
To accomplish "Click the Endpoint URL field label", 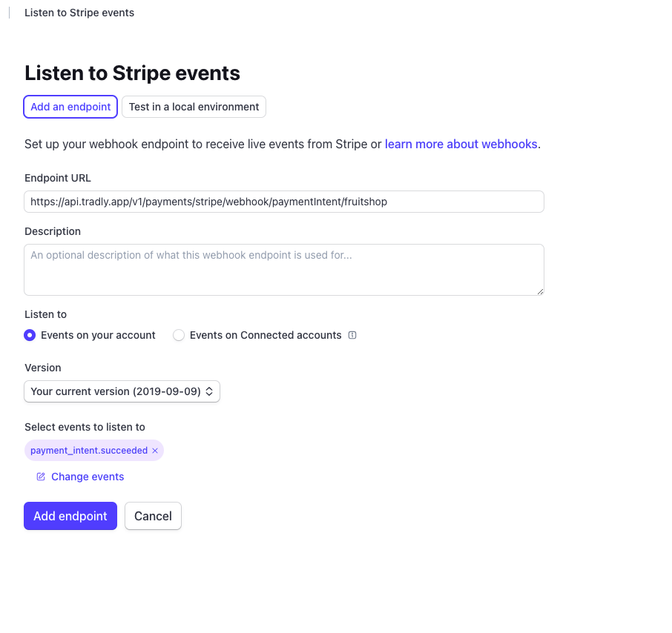I will click(x=58, y=178).
